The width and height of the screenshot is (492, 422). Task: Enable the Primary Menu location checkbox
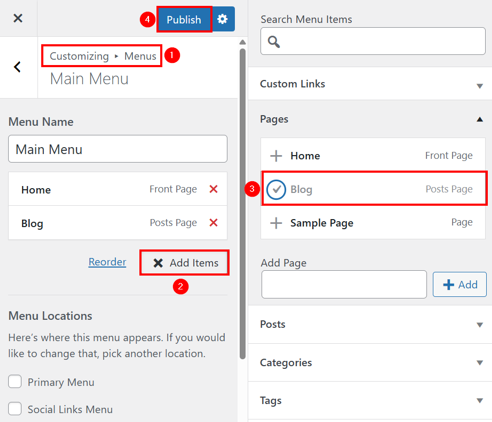pos(15,381)
